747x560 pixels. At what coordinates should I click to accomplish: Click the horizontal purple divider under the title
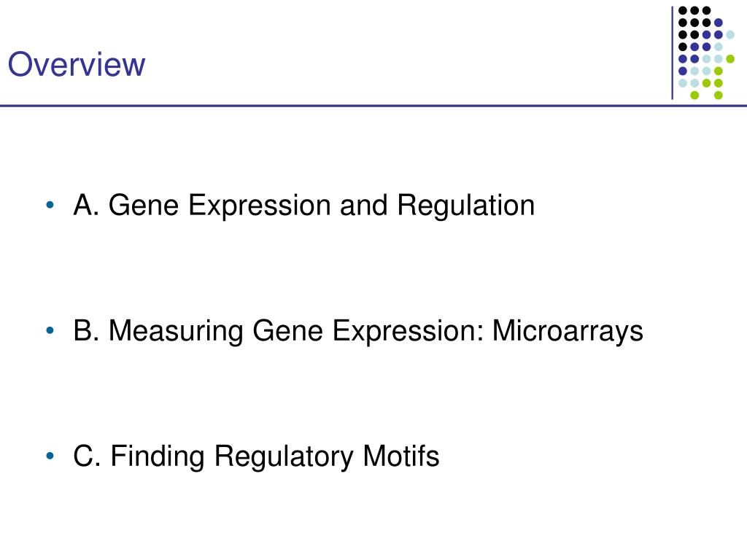(373, 106)
